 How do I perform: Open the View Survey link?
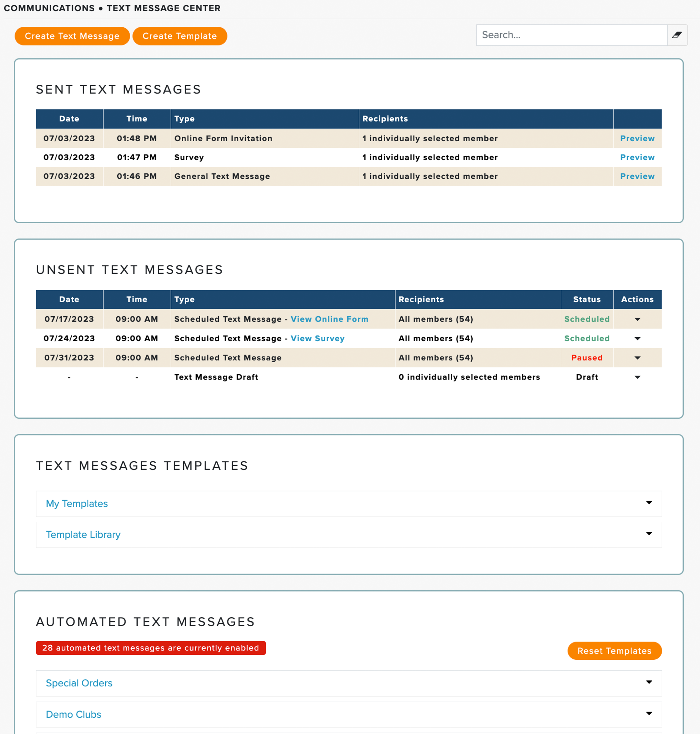[x=317, y=339]
